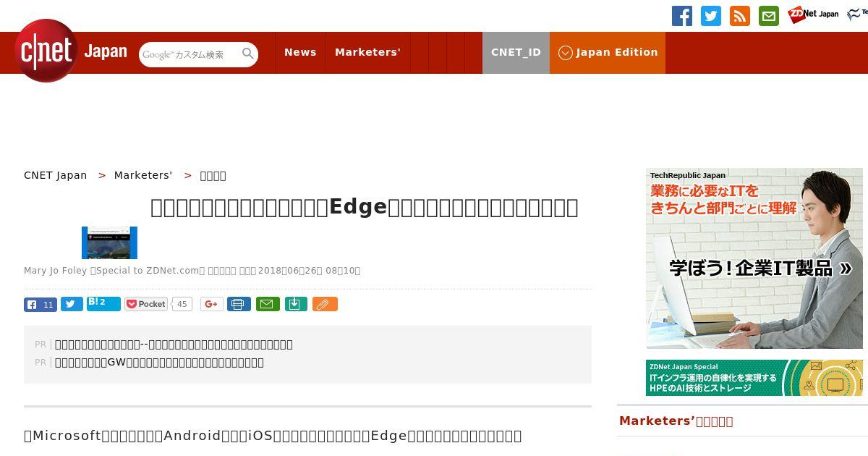Viewport: 868px width, 456px height.
Task: Open the orange RSS feed icon
Action: pos(740,16)
